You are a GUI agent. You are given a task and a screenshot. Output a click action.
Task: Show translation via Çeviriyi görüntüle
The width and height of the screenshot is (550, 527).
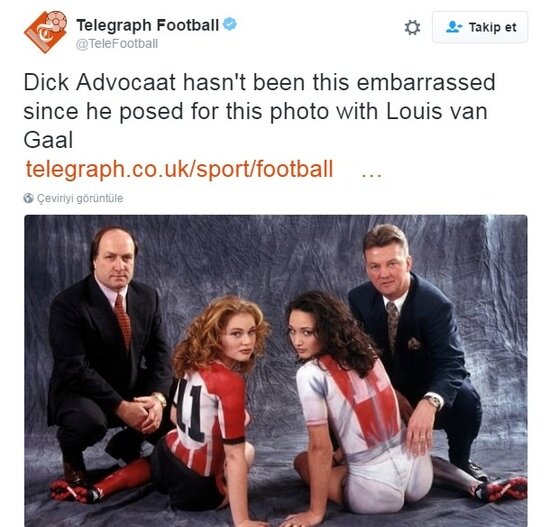click(80, 198)
